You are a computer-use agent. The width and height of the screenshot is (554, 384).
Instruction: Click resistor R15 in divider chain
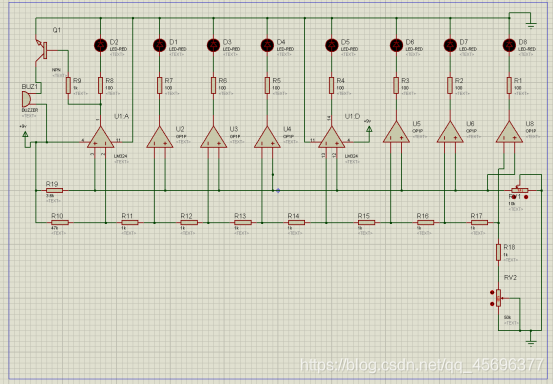point(366,223)
